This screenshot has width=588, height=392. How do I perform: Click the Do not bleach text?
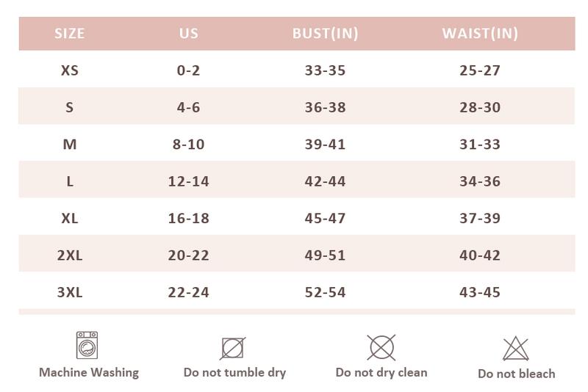[x=516, y=374]
